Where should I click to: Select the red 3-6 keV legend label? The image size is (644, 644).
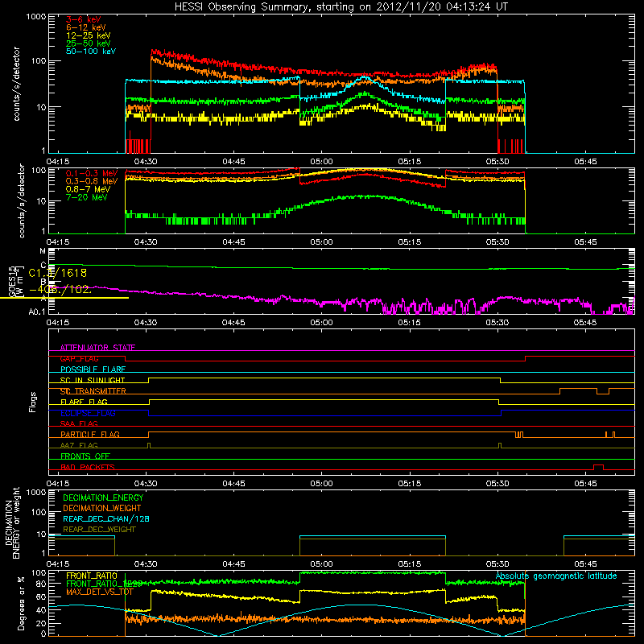pos(83,19)
